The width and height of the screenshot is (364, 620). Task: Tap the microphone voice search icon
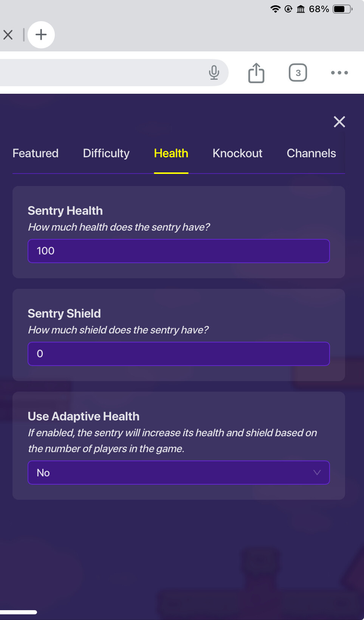pos(214,73)
